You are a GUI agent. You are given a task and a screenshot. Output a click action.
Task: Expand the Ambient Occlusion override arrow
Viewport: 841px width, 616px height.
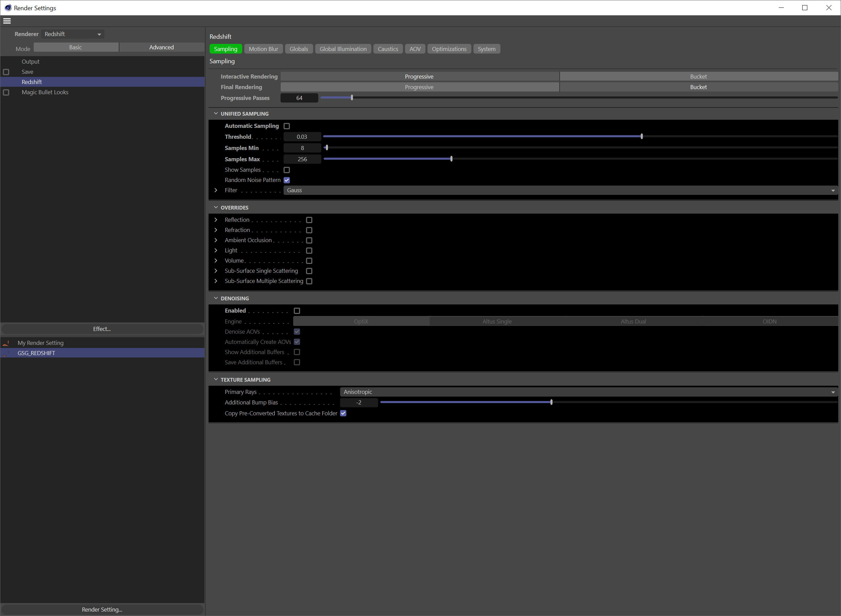coord(216,240)
